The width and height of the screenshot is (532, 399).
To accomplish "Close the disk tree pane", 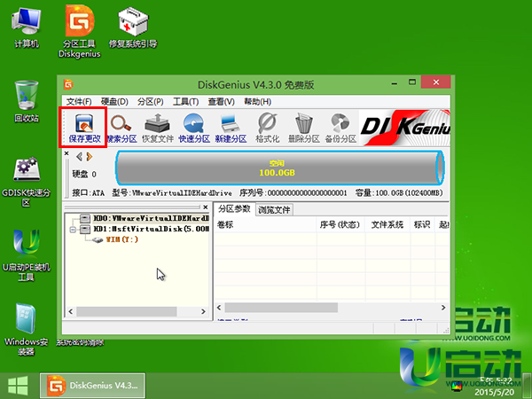I will coord(206,207).
